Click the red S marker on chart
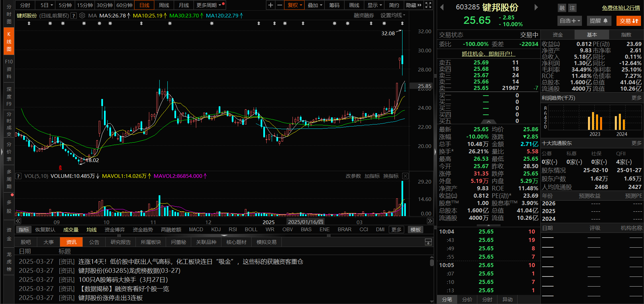Screen dimensions: 644x304 [60, 168]
